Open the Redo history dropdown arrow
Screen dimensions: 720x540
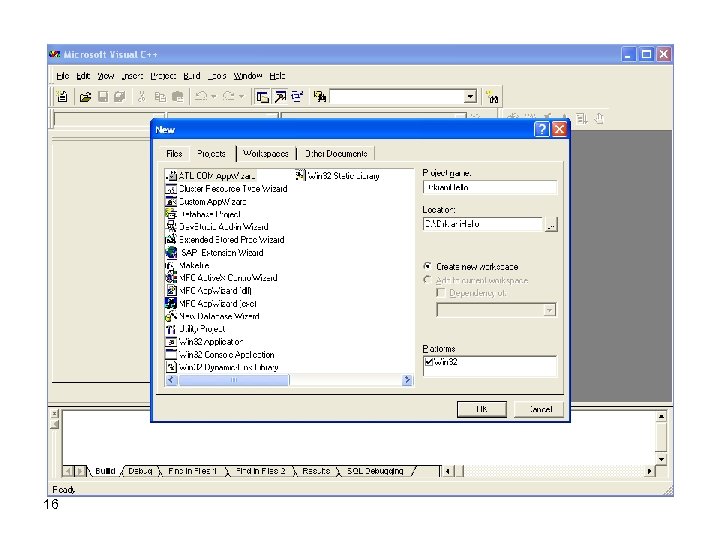(242, 96)
